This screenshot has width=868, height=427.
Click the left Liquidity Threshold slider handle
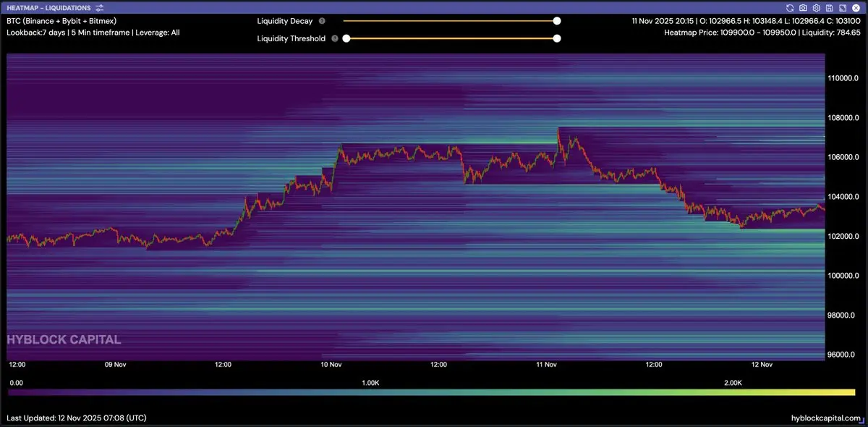coord(346,38)
